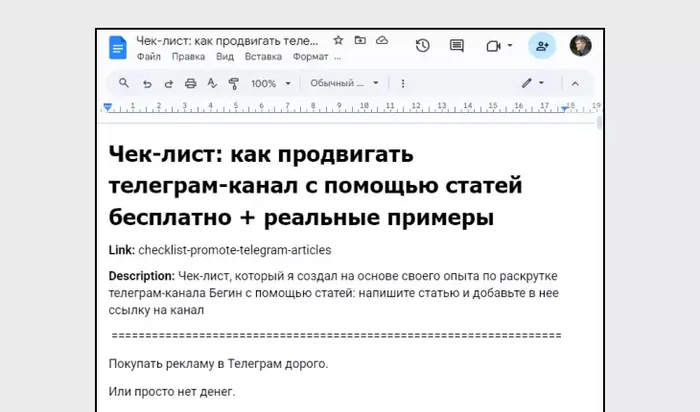Image resolution: width=700 pixels, height=412 pixels.
Task: Open the paragraph style dropdown
Action: 344,83
